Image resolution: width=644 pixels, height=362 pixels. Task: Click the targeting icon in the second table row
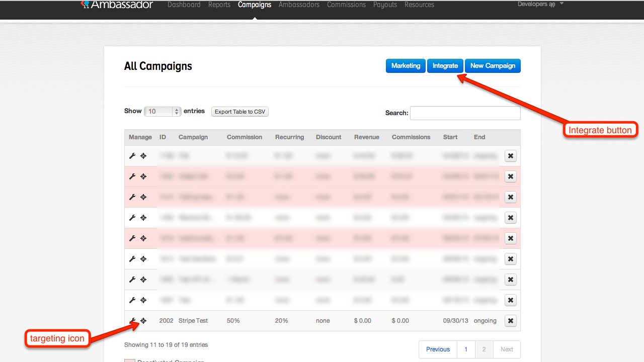[x=143, y=176]
